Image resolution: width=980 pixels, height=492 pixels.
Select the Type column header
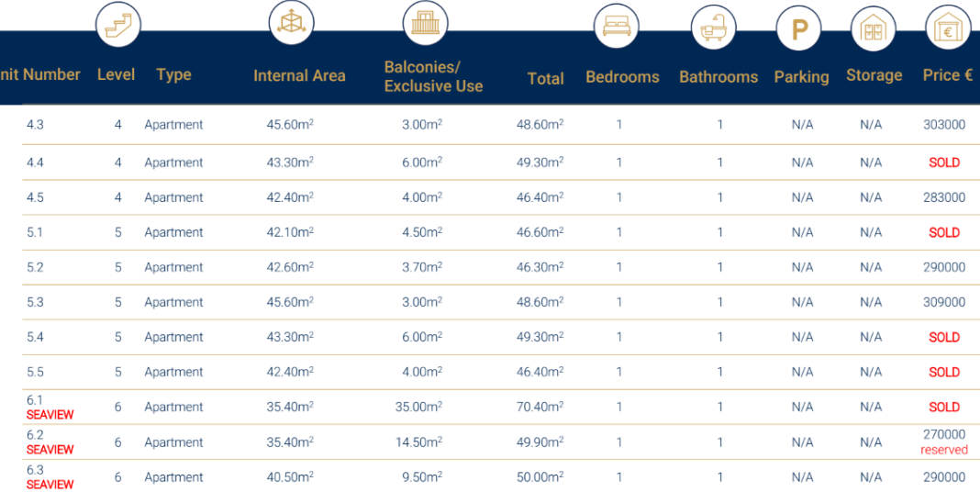click(x=173, y=75)
